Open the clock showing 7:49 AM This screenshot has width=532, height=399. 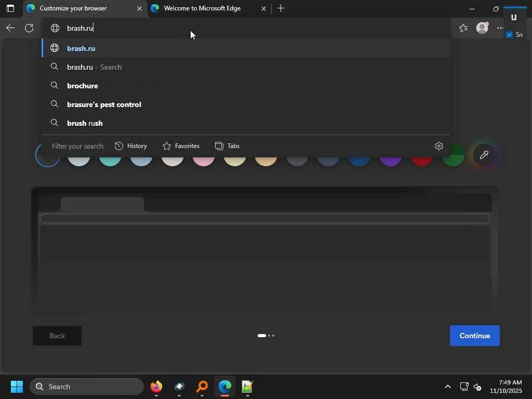click(x=506, y=387)
